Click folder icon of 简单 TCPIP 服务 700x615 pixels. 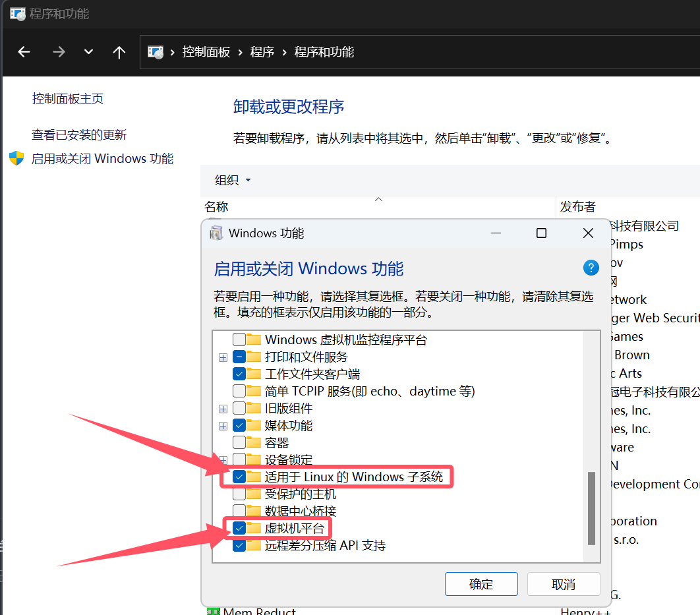[x=254, y=391]
